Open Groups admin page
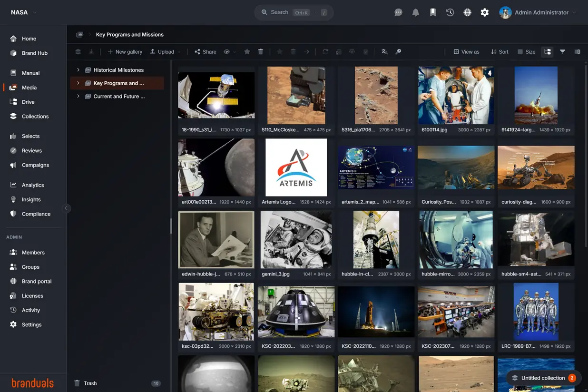Viewport: 588px width, 392px height. click(x=30, y=267)
